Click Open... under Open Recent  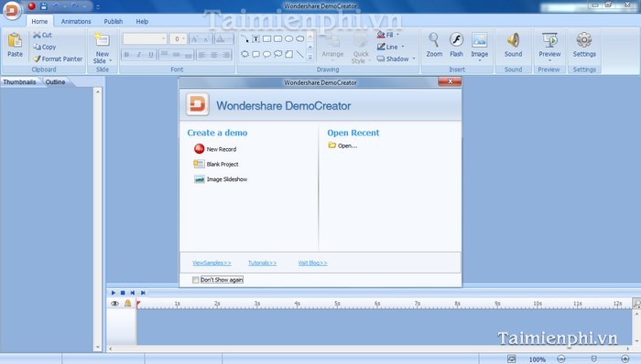(x=342, y=145)
